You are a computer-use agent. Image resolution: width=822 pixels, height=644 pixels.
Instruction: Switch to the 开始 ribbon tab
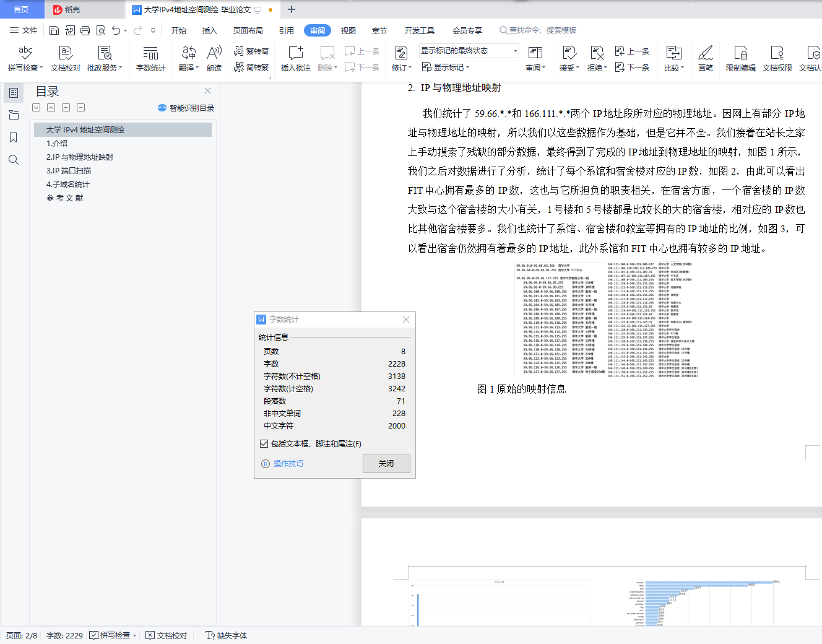(179, 30)
